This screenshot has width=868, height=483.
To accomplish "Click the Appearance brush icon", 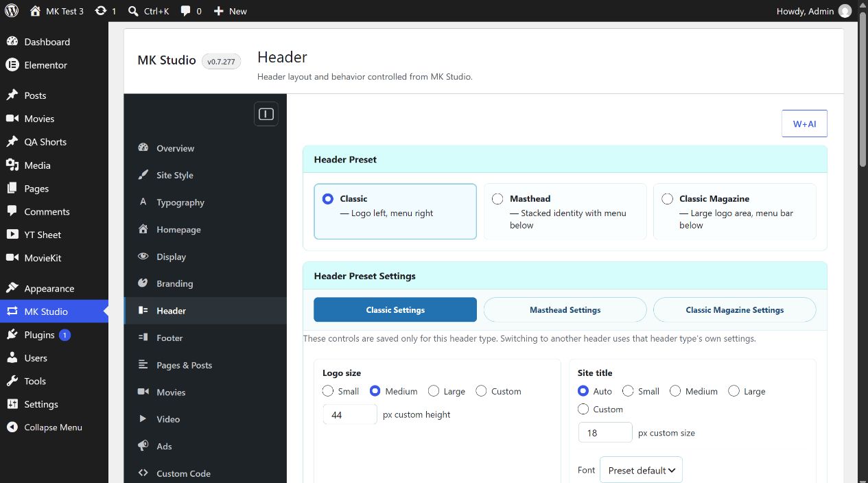I will click(12, 289).
